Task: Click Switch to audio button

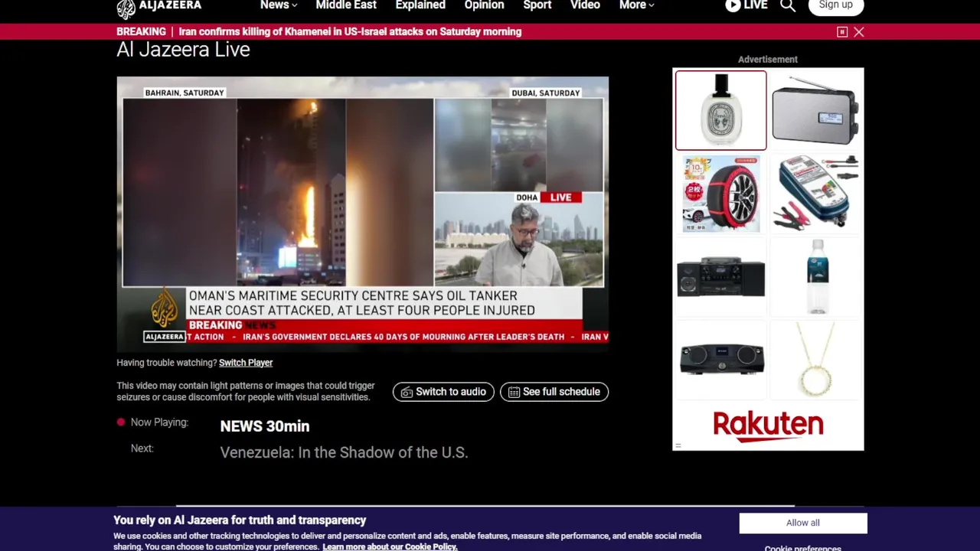Action: [443, 392]
